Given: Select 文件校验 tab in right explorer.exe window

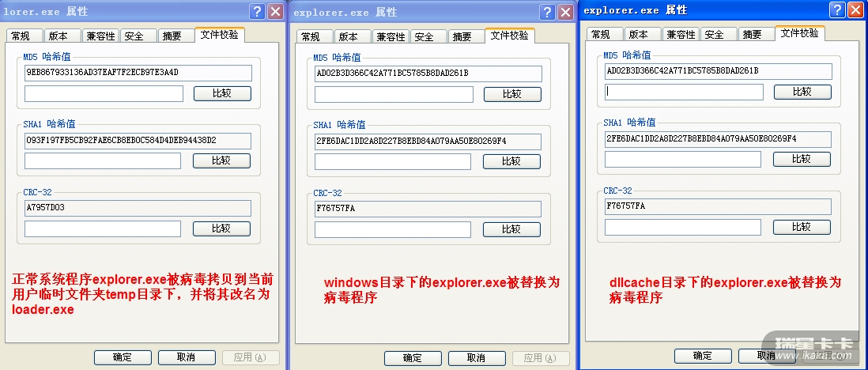Looking at the screenshot, I should [x=800, y=33].
